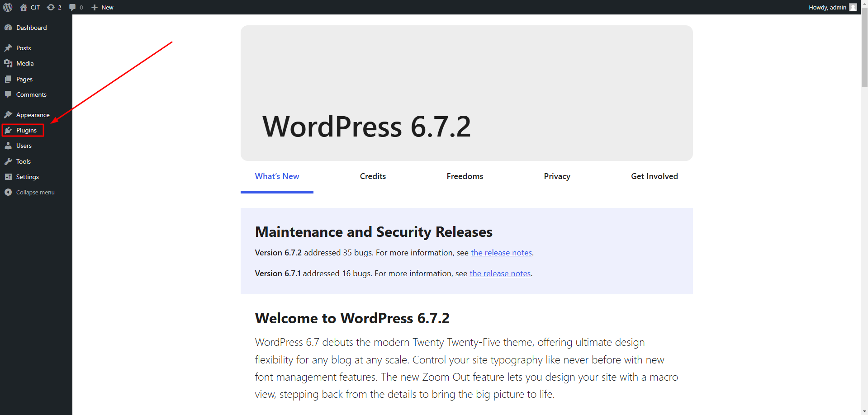Switch to the Privacy tab
This screenshot has width=868, height=415.
[x=557, y=176]
